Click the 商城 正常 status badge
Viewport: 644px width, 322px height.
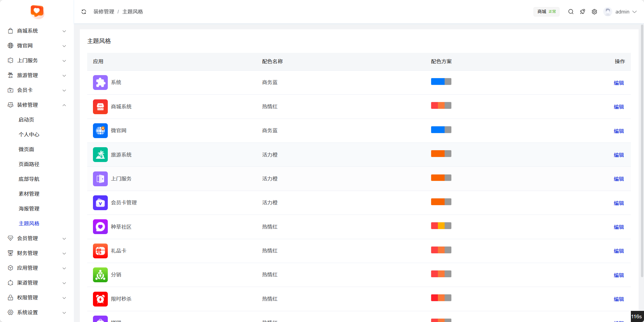coord(547,12)
